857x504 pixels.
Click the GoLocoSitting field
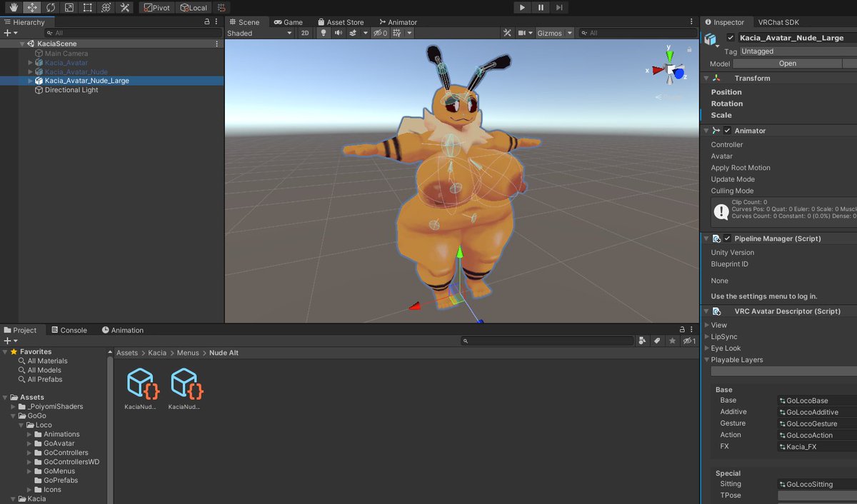(x=817, y=484)
